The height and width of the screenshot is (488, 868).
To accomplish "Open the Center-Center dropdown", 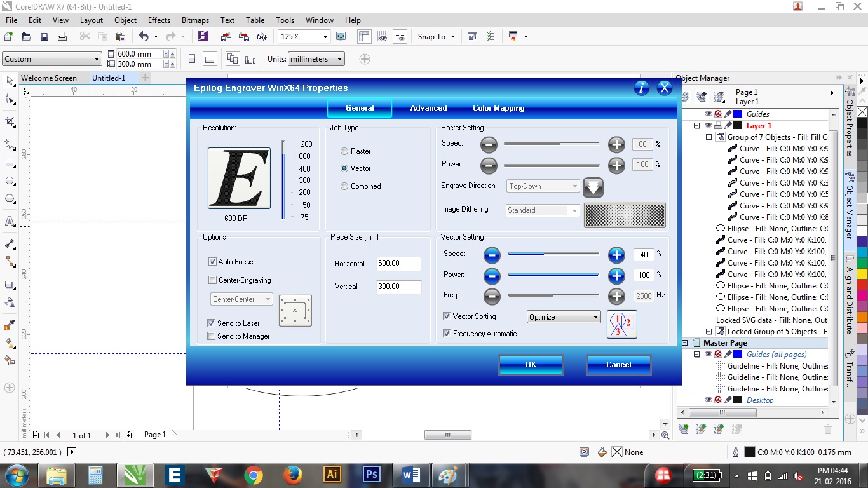I will pyautogui.click(x=241, y=299).
